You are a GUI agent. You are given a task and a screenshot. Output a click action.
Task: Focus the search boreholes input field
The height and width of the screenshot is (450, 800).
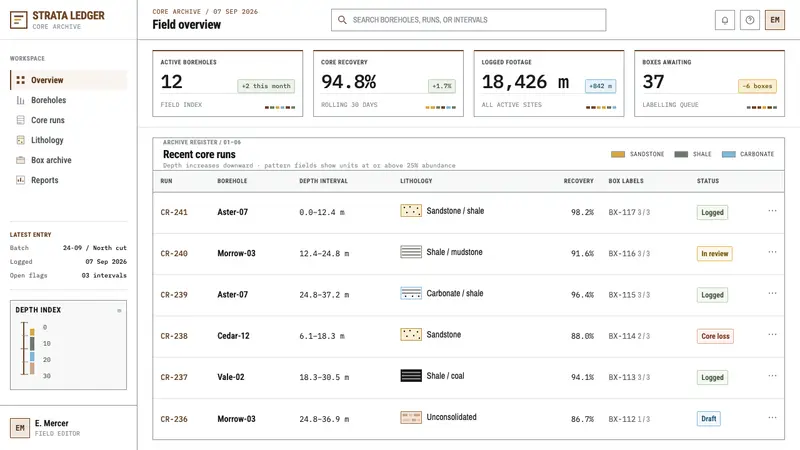(468, 20)
